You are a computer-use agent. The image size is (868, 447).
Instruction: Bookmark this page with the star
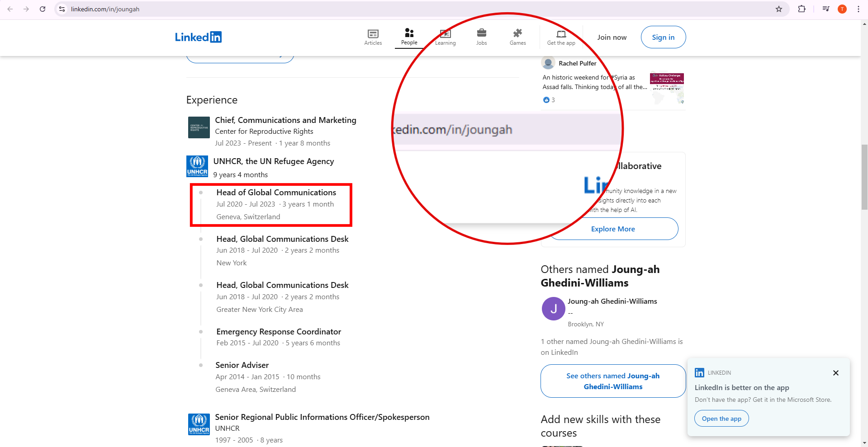779,9
